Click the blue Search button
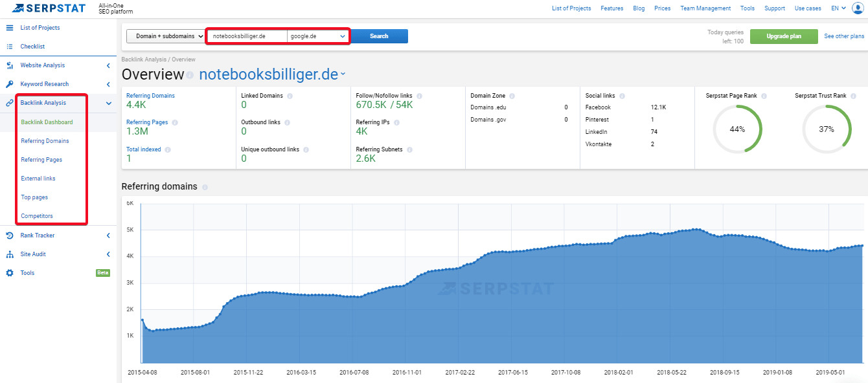 click(379, 36)
